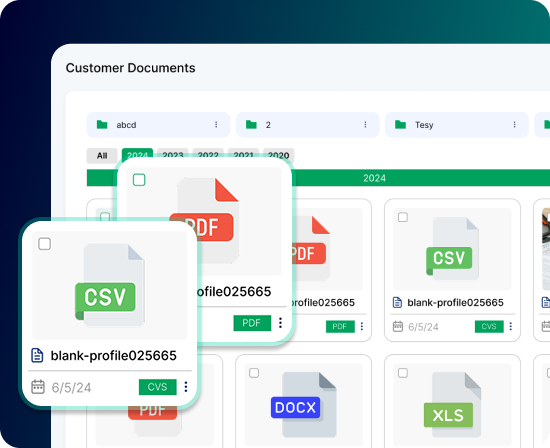Click calendar icon on grid CSV card
Image resolution: width=550 pixels, height=448 pixels.
click(398, 327)
